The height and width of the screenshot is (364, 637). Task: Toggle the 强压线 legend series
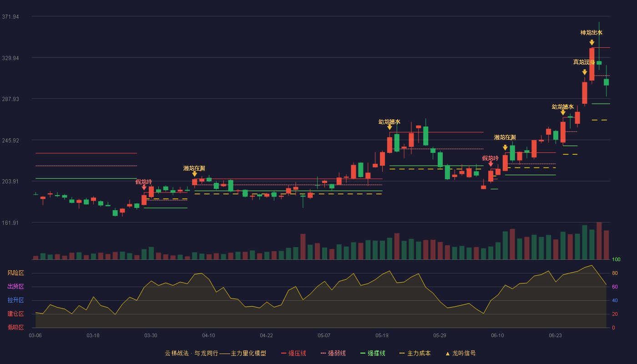click(293, 353)
